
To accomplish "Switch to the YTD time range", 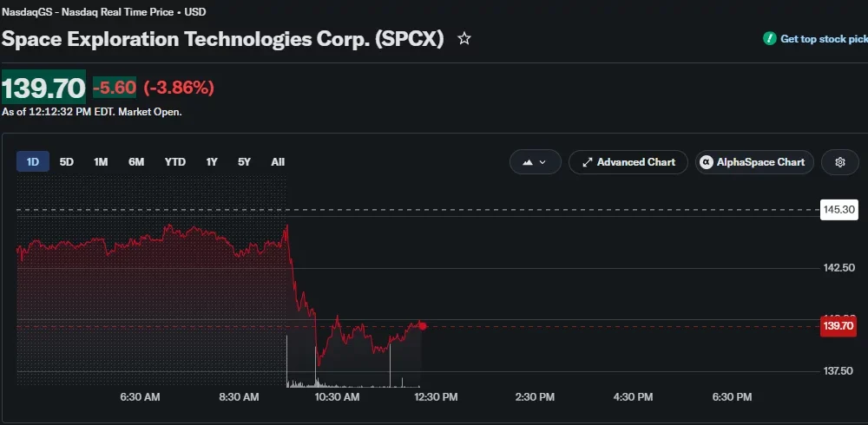I will tap(175, 162).
